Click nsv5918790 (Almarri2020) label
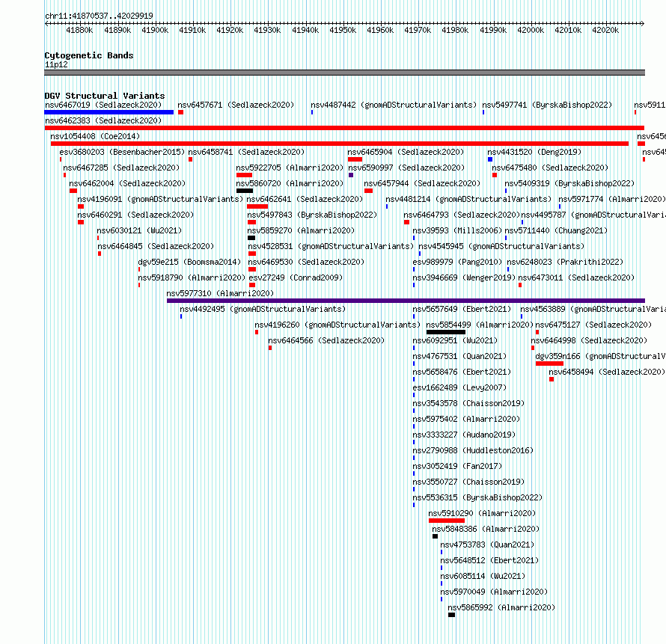 tap(192, 277)
